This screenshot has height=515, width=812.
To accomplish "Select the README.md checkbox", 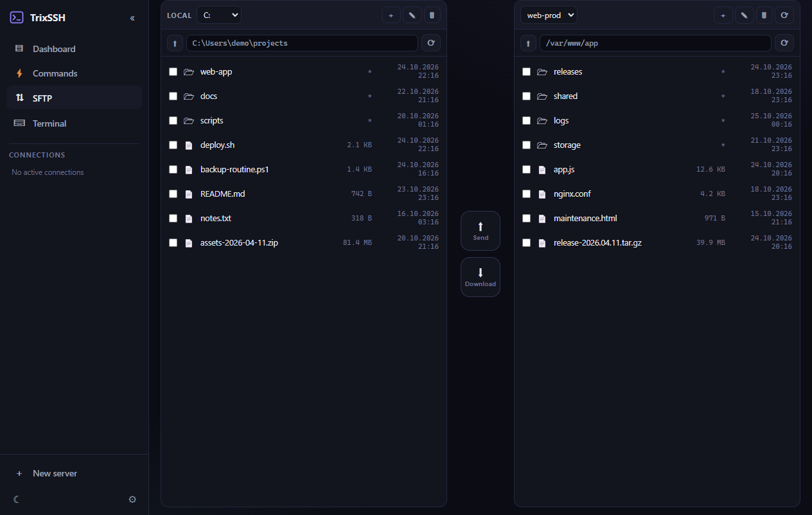I will click(173, 194).
